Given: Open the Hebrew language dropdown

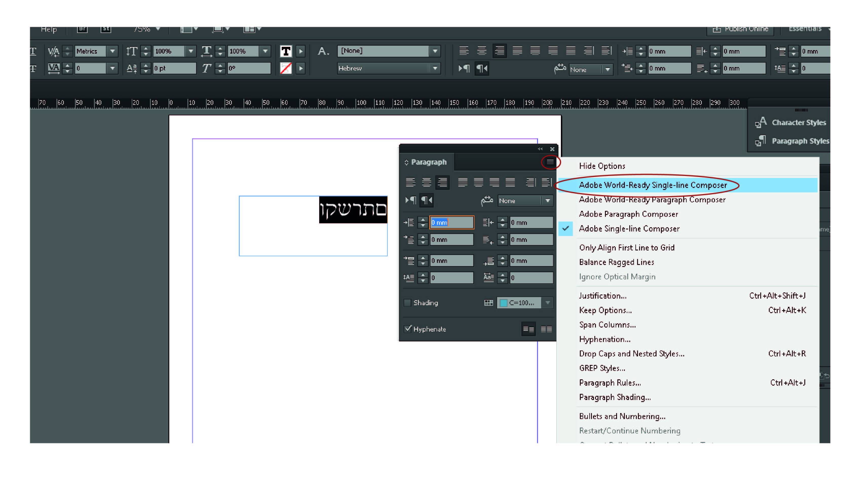Looking at the screenshot, I should pos(435,68).
